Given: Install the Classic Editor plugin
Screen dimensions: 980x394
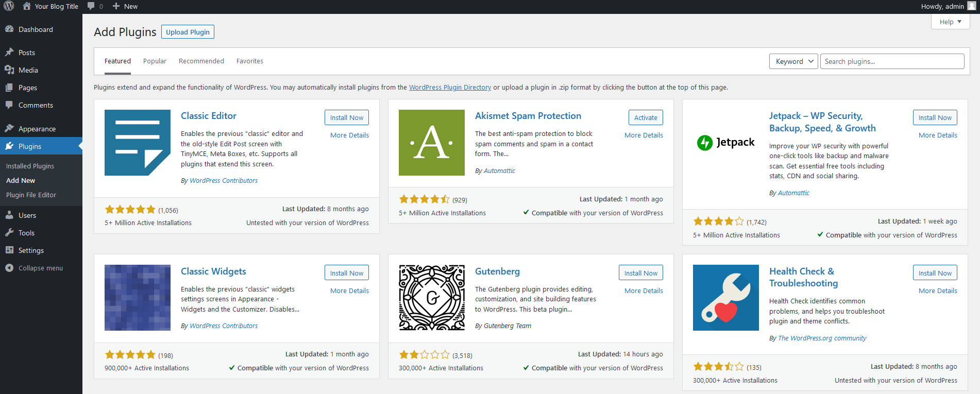Looking at the screenshot, I should click(347, 117).
